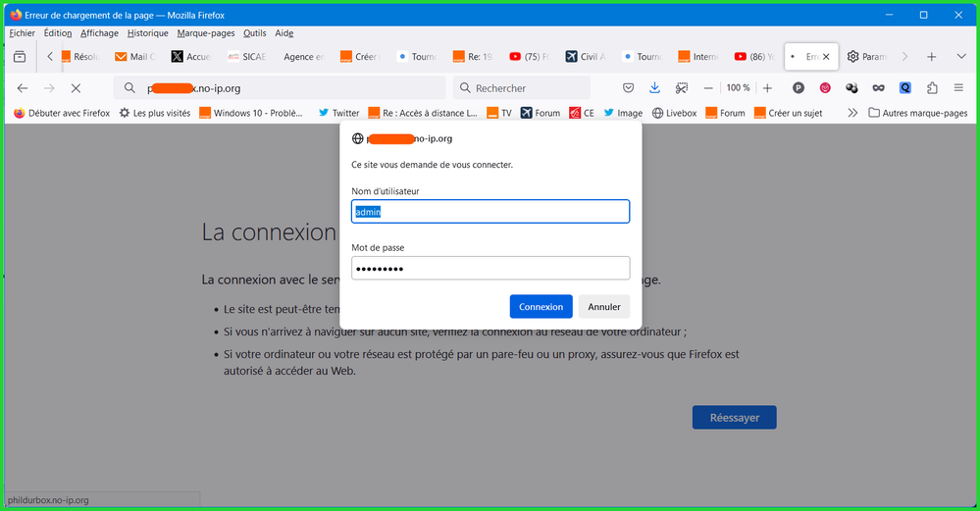Open the Historique menu
Viewport: 980px width, 511px height.
point(147,33)
